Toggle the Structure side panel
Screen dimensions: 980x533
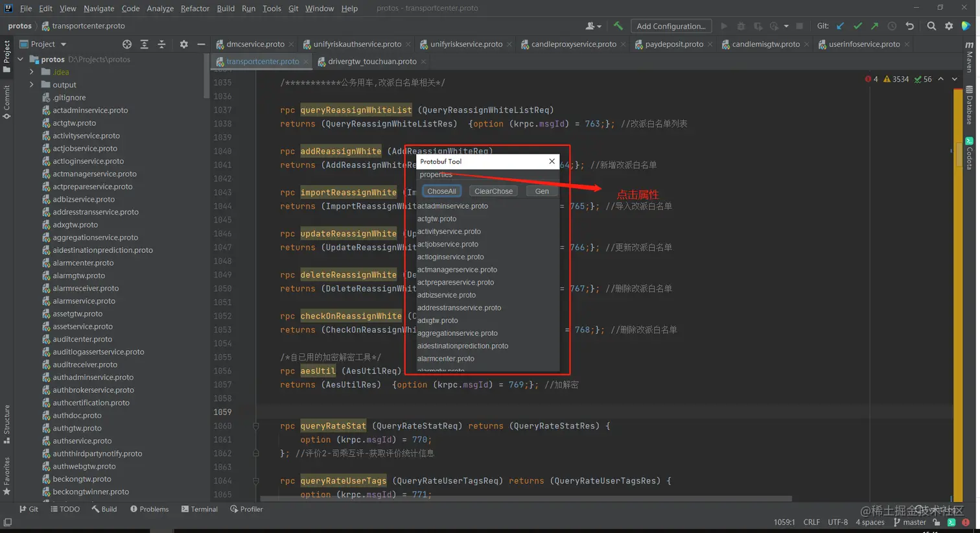point(6,423)
